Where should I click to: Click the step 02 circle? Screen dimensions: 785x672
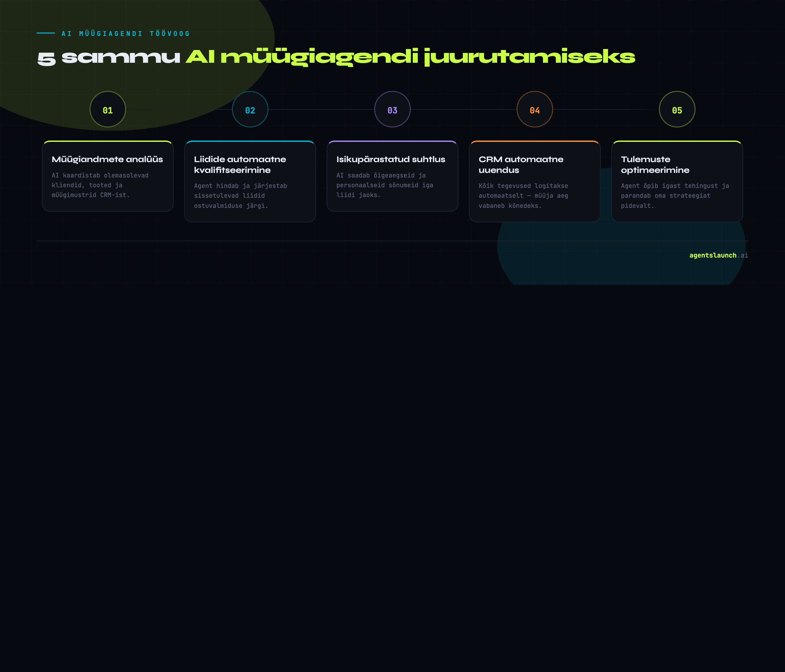250,109
